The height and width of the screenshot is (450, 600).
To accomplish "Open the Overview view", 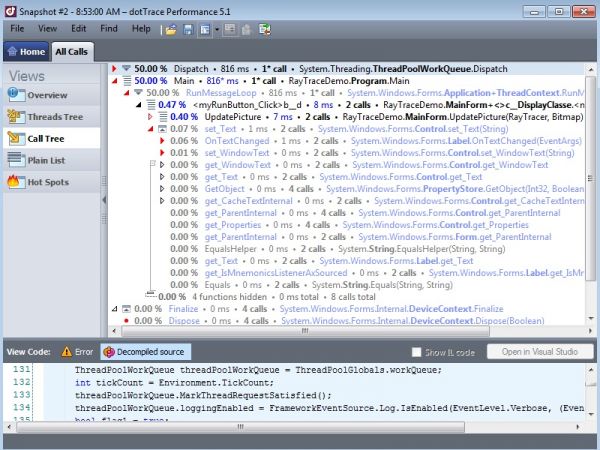I will (47, 95).
